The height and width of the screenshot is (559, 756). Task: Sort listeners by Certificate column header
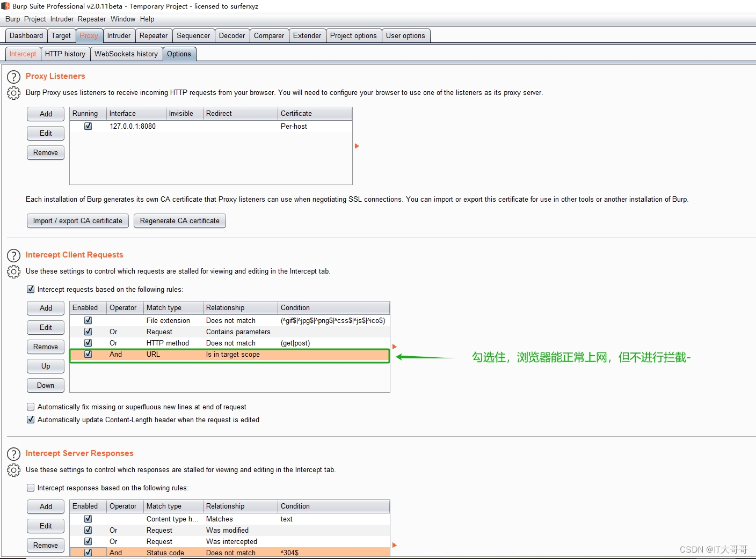click(315, 113)
